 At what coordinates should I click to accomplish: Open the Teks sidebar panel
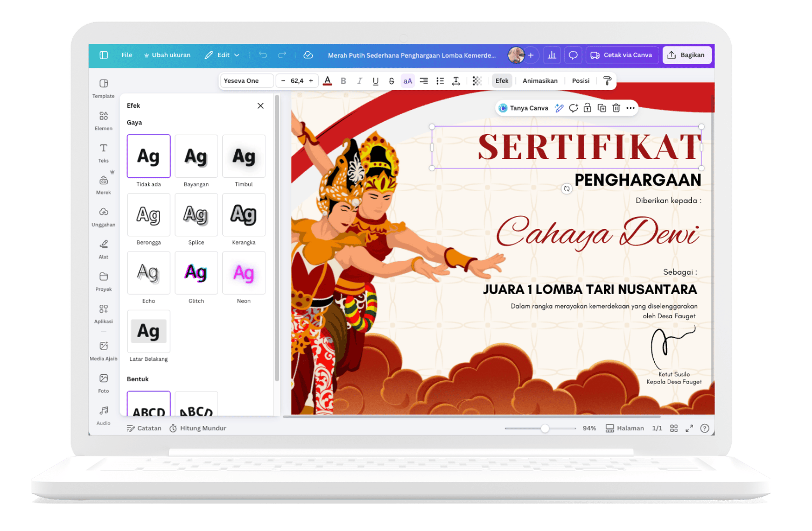coord(103,153)
